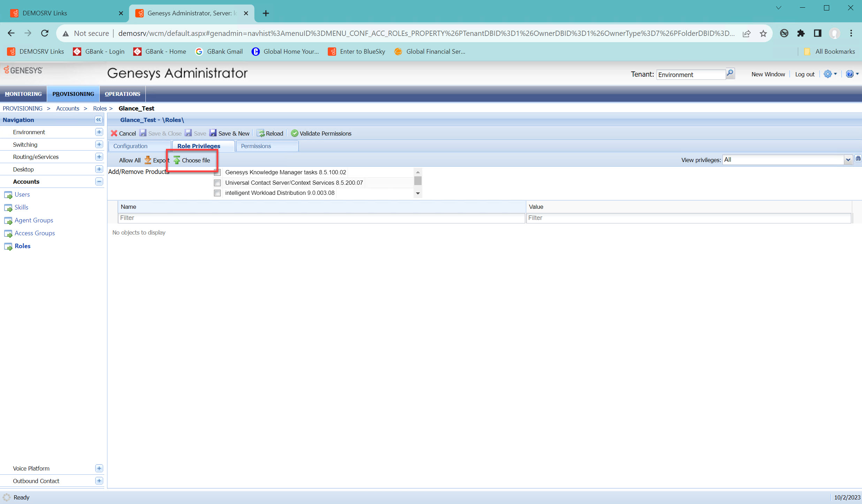Click the Roles navigation icon
Viewport: 862px width, 504px height.
coord(8,246)
